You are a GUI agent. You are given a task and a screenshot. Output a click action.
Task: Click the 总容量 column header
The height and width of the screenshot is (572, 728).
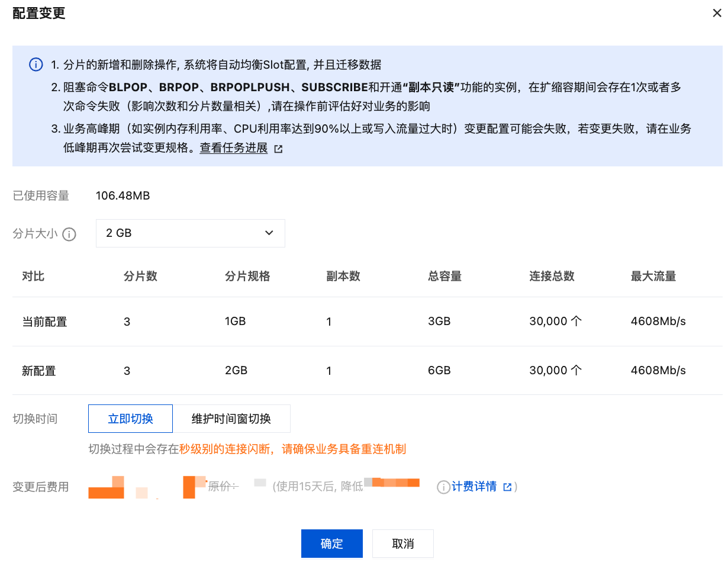pyautogui.click(x=444, y=276)
